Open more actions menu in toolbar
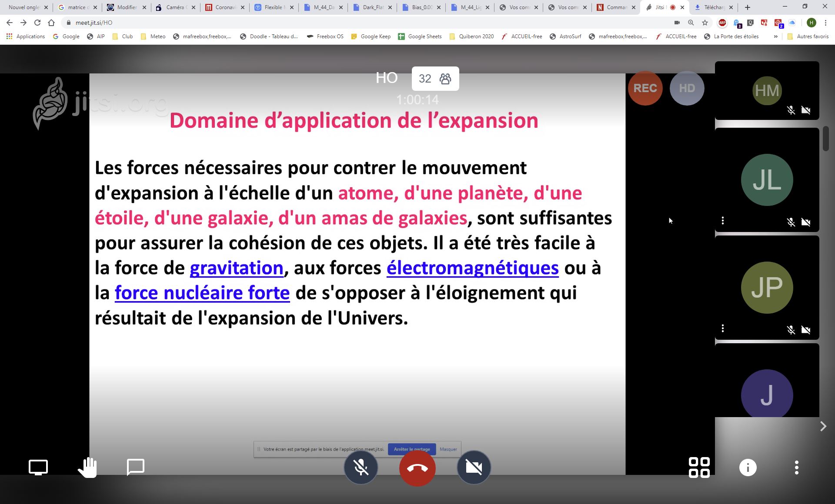Viewport: 835px width, 504px height. point(797,468)
